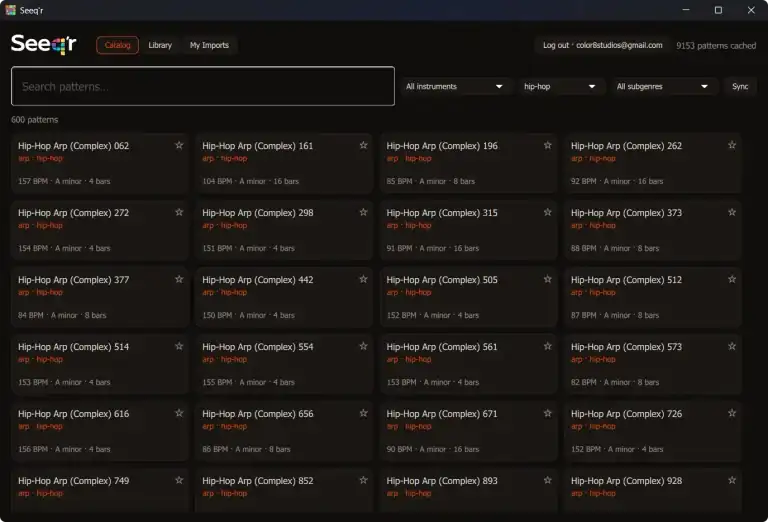Click arp · hip-hop tags on pattern 373
Image resolution: width=768 pixels, height=522 pixels.
[x=593, y=226]
